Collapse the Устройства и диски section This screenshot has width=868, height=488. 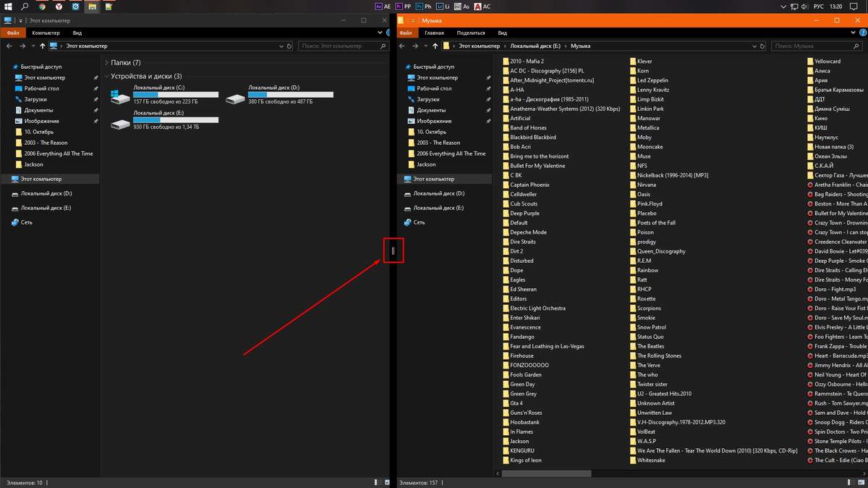tap(106, 76)
